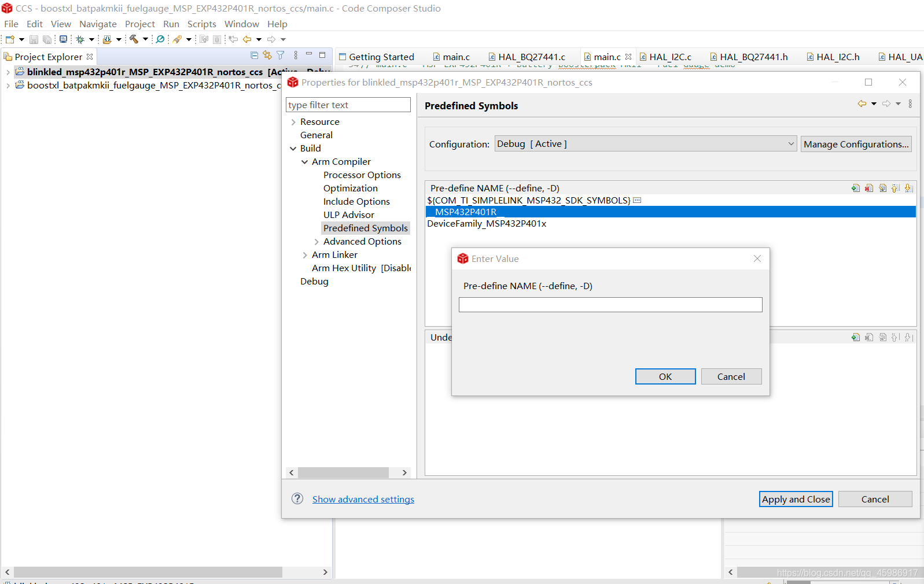Expand the Advanced Options tree node

click(x=316, y=242)
